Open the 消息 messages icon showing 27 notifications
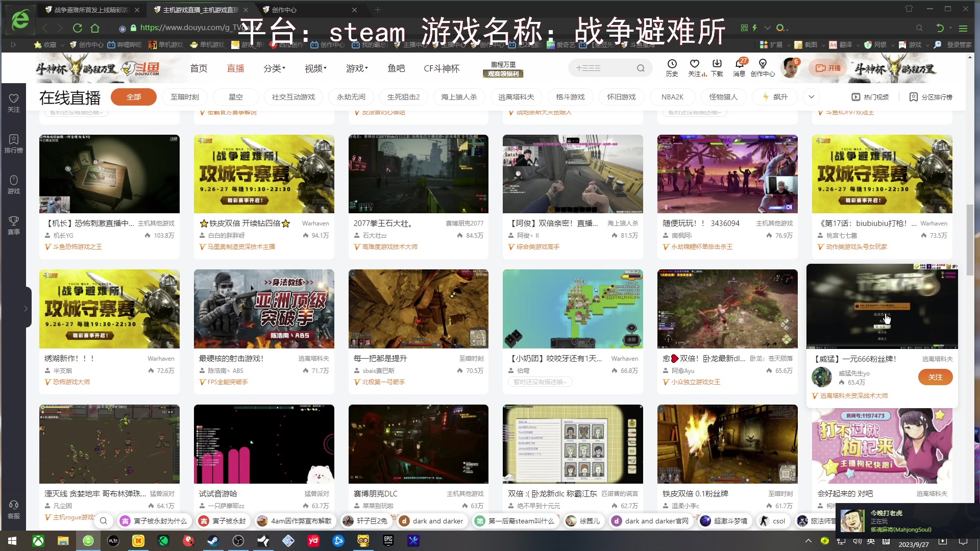The width and height of the screenshot is (980, 551). (x=740, y=67)
